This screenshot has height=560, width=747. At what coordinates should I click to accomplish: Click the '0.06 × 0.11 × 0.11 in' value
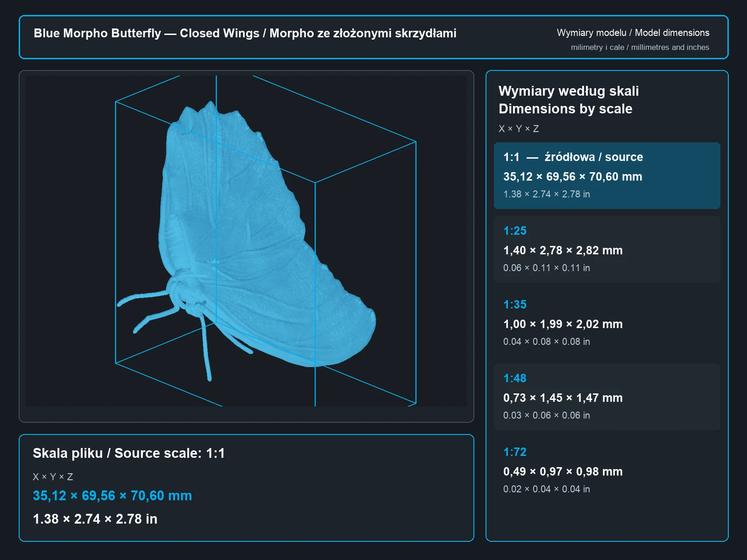(547, 268)
